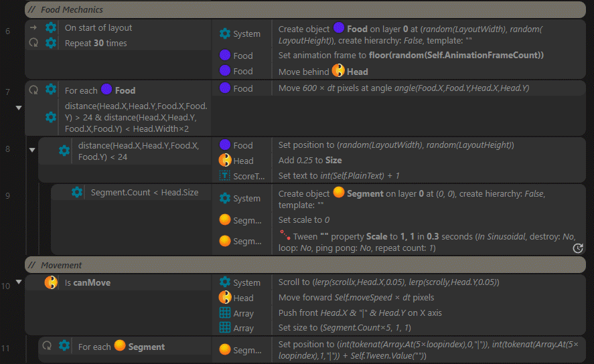Image resolution: width=594 pixels, height=364 pixels.
Task: Click event number 9 in the margin
Action: pos(7,196)
